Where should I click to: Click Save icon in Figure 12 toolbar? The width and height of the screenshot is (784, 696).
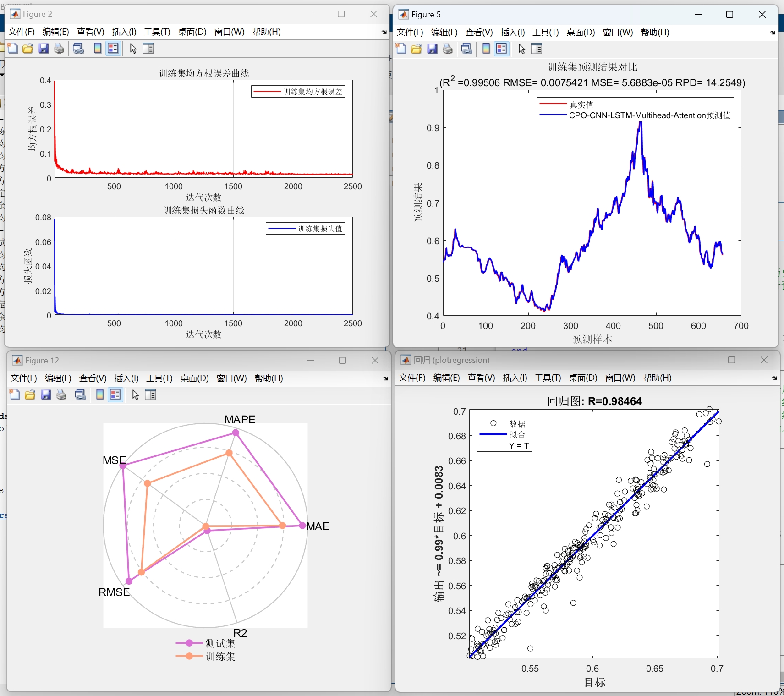pos(46,395)
